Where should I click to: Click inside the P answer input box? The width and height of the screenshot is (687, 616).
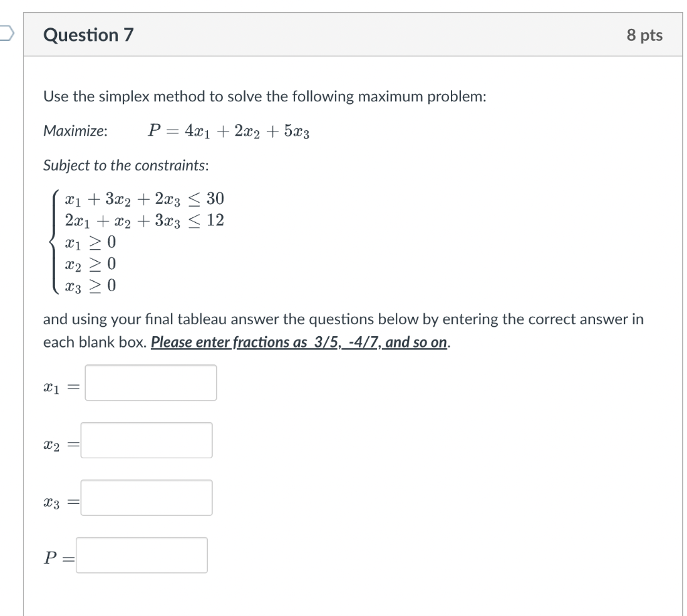click(141, 555)
